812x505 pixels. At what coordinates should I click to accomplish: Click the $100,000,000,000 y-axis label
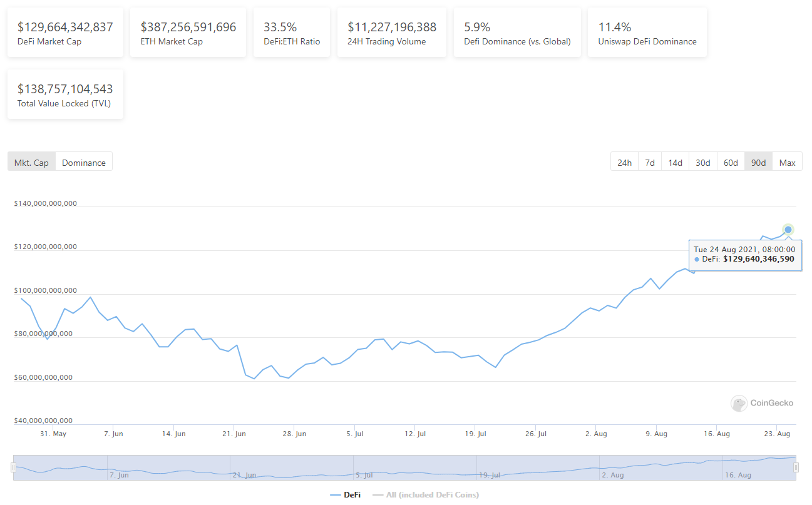tap(46, 290)
